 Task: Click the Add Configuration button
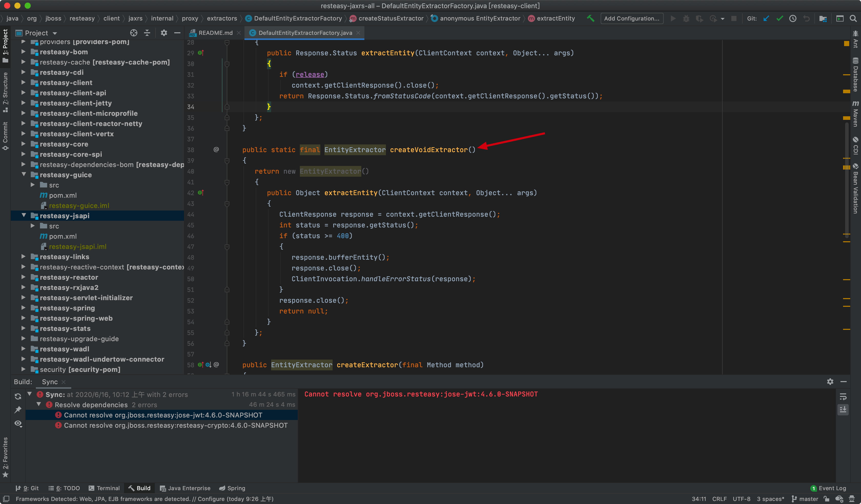[x=631, y=18]
